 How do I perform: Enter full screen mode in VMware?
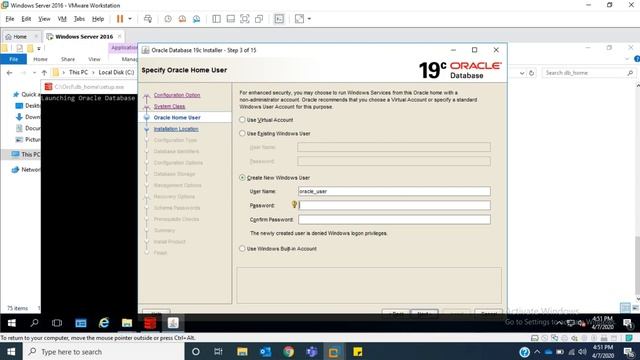point(244,19)
